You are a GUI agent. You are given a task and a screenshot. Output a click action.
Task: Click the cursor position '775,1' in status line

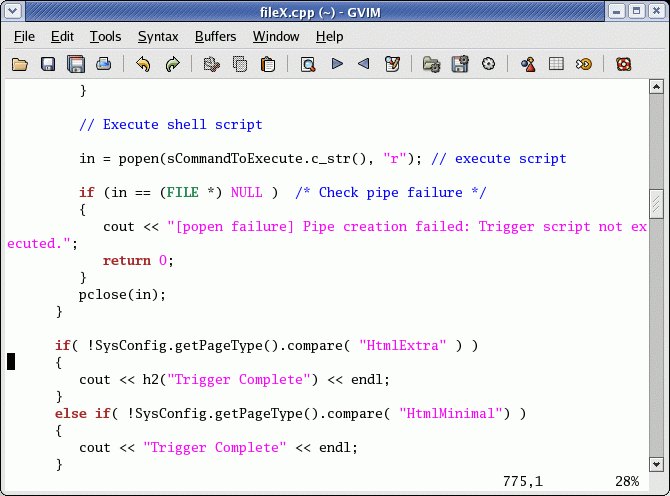(x=523, y=482)
